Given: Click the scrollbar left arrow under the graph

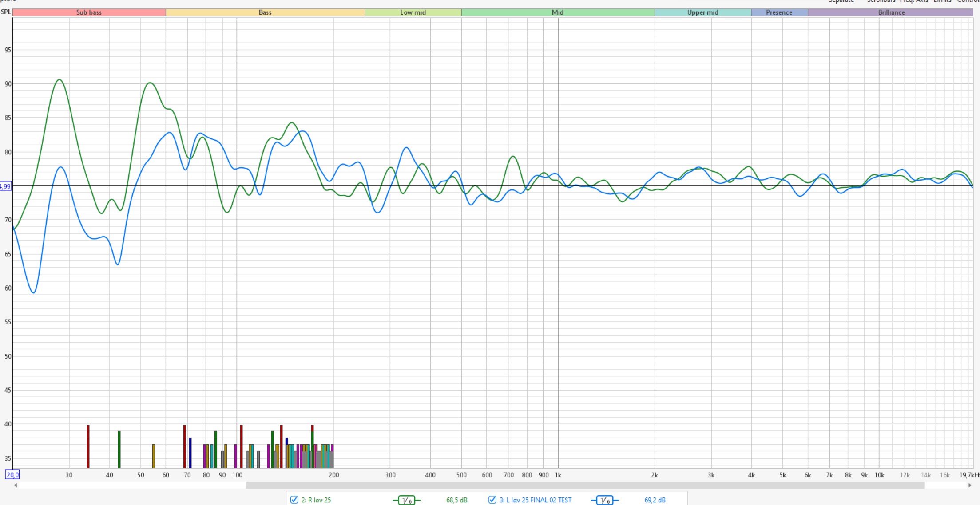Looking at the screenshot, I should pyautogui.click(x=16, y=485).
